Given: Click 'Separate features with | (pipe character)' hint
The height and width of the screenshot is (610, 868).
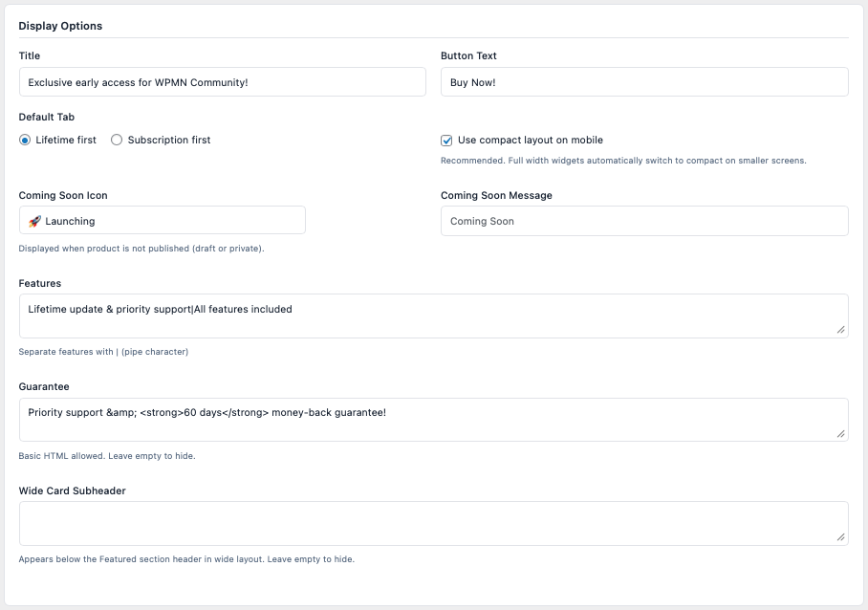Looking at the screenshot, I should click(103, 352).
